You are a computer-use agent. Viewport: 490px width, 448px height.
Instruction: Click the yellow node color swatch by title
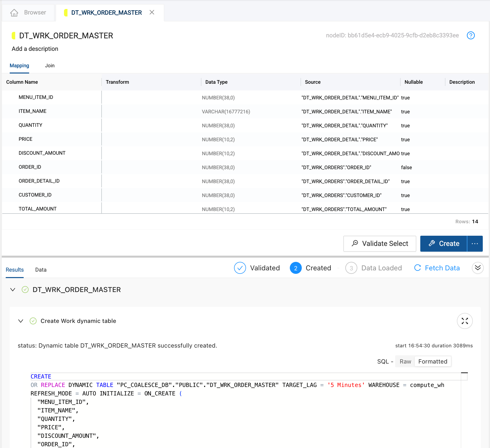[x=14, y=36]
